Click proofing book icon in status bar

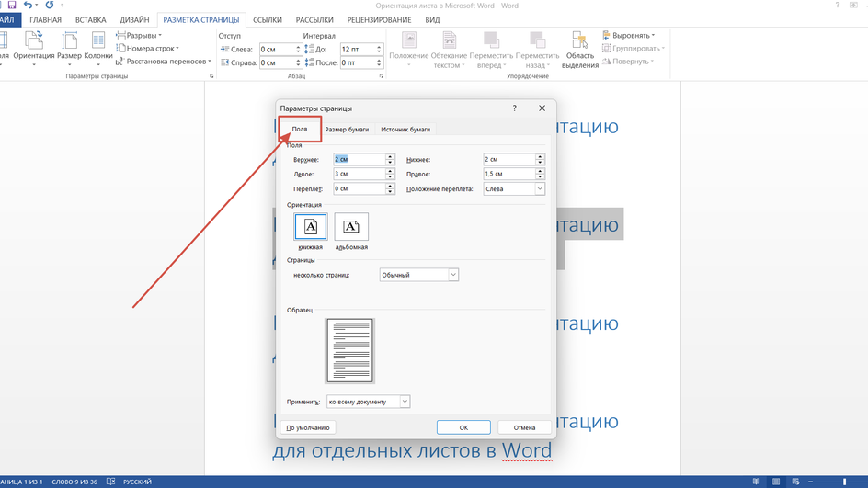110,482
